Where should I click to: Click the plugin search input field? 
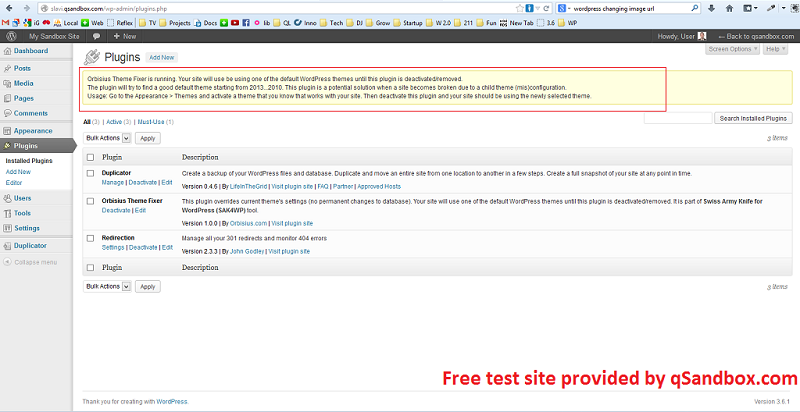678,118
